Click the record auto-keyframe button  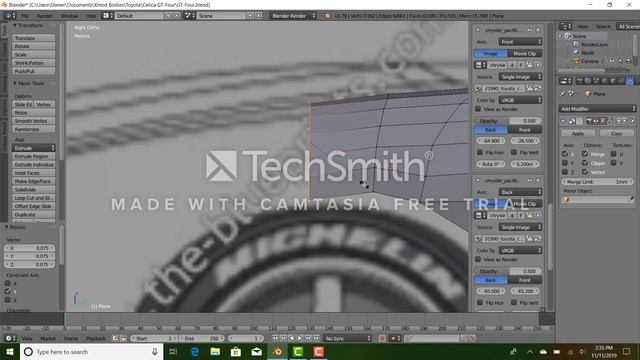[x=382, y=338]
